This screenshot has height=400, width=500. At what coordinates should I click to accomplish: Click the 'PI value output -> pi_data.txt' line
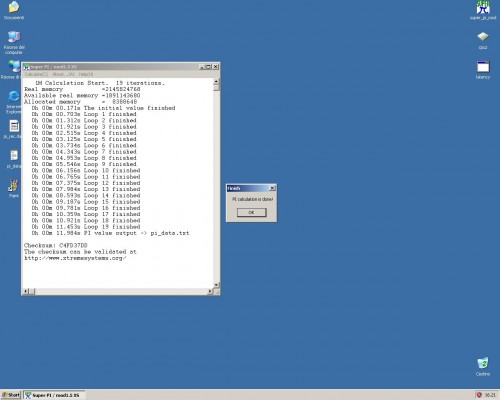point(110,233)
